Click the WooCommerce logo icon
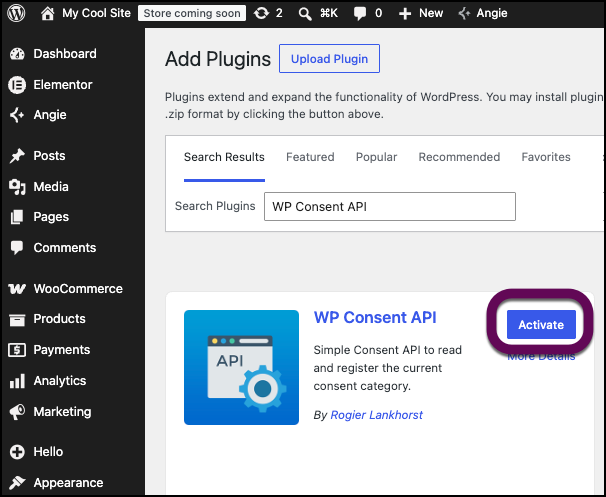606x497 pixels. coord(17,289)
